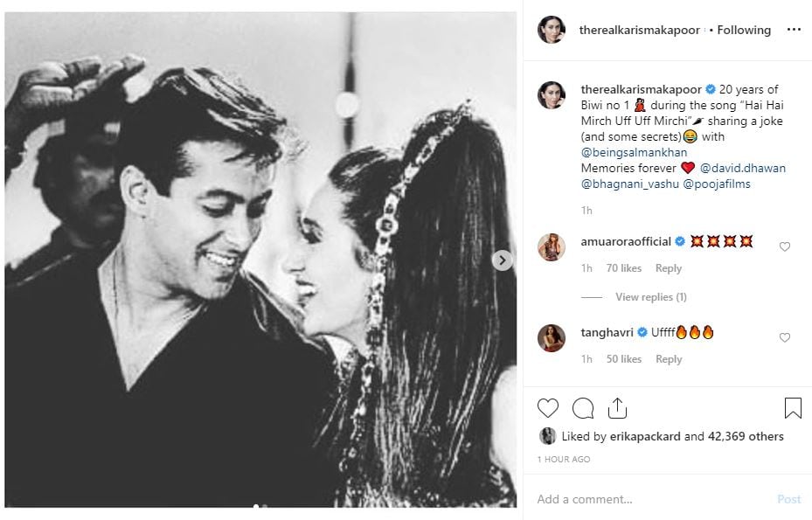Screen dimensions: 812x520
Task: Click the heart like icon below comments
Action: coord(548,408)
